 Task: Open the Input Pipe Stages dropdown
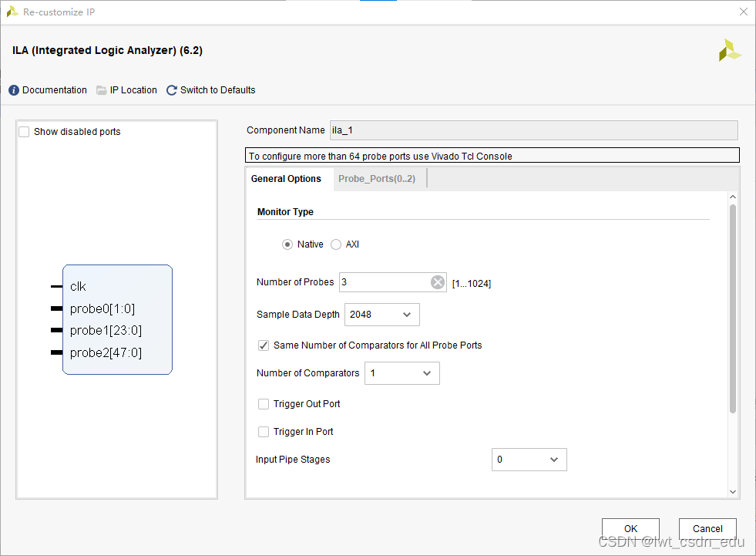[529, 460]
